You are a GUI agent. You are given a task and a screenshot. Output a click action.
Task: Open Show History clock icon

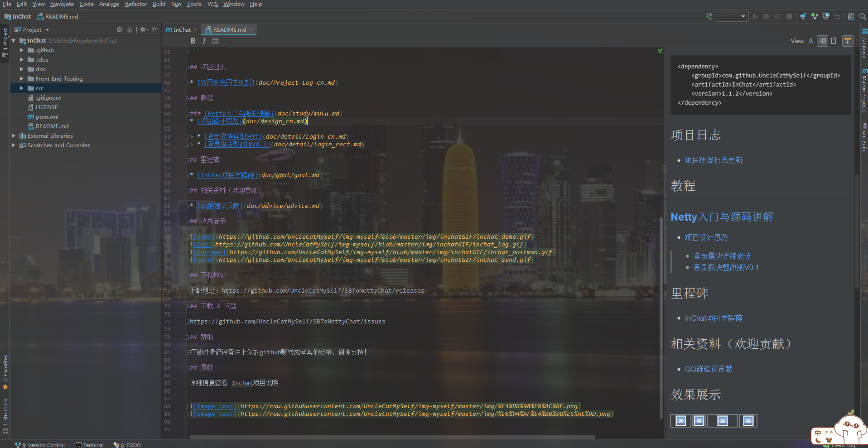pos(826,16)
